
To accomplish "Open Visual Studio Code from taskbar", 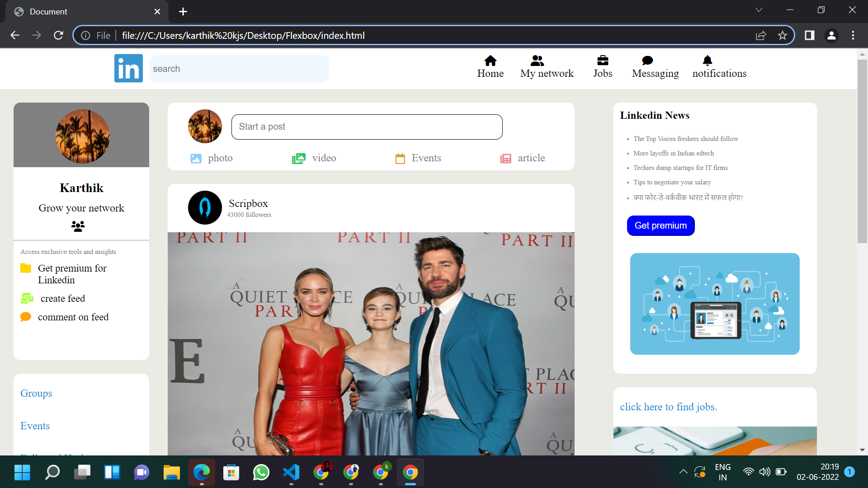I will click(x=291, y=473).
